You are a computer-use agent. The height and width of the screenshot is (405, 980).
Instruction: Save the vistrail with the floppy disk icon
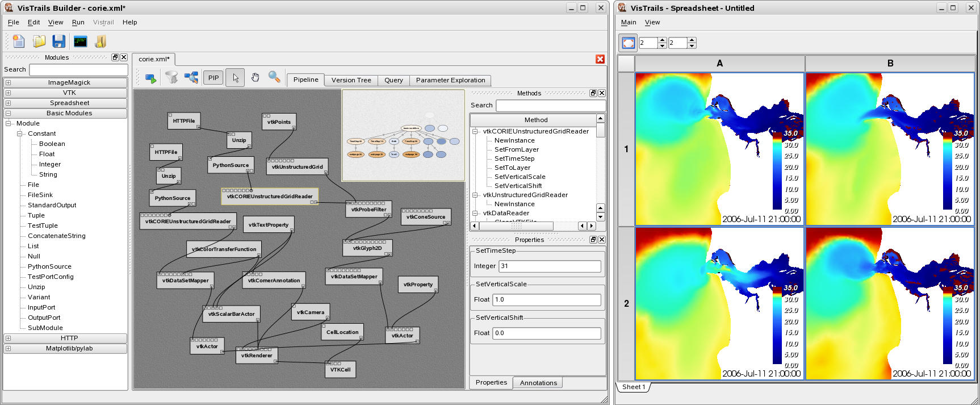coord(58,41)
